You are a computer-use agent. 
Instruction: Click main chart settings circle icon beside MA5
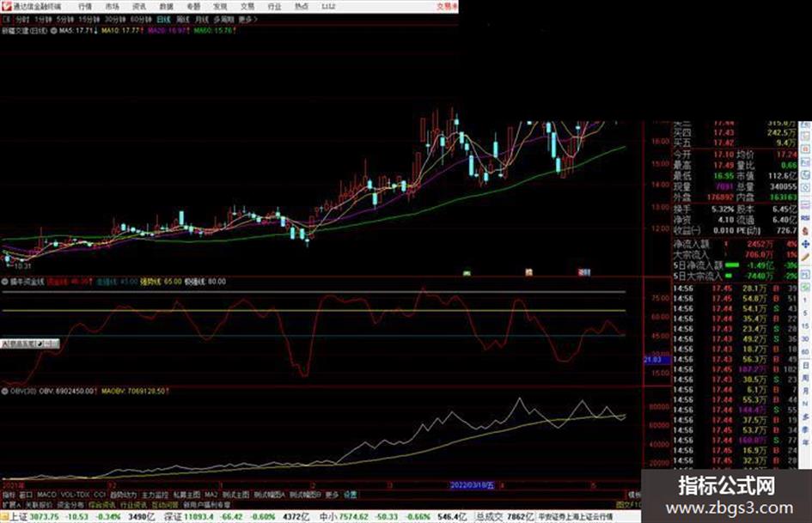(x=53, y=31)
